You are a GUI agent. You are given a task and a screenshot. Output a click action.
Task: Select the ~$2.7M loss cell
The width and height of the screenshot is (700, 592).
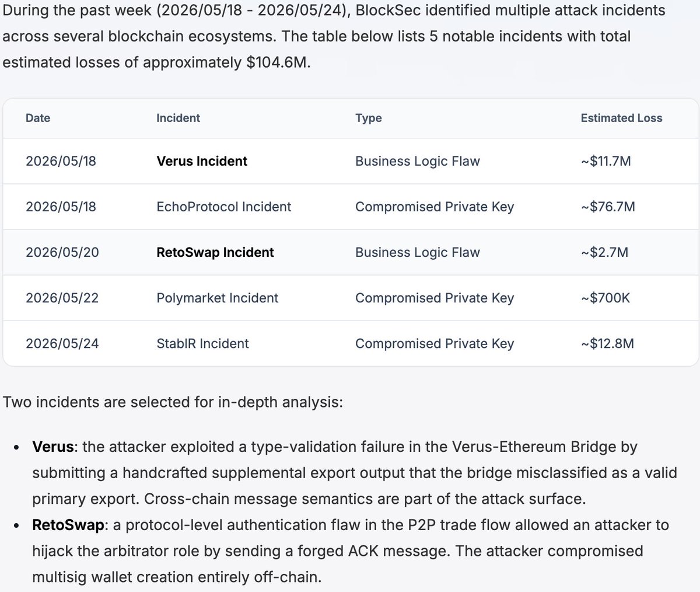coord(604,252)
